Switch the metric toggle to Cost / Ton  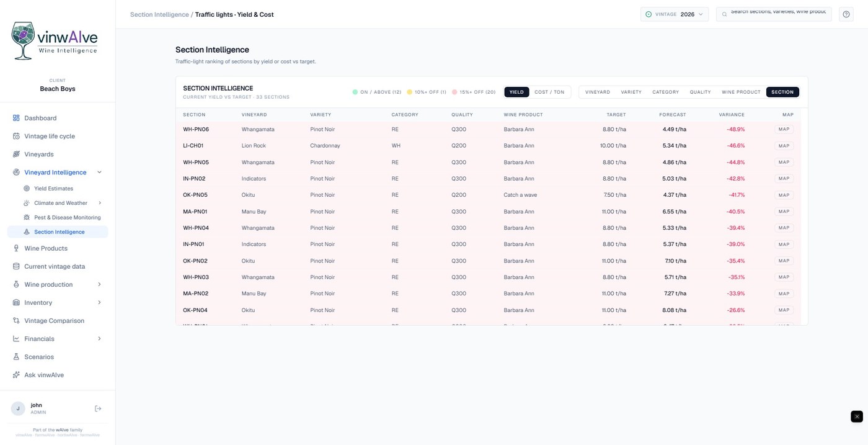pos(550,92)
